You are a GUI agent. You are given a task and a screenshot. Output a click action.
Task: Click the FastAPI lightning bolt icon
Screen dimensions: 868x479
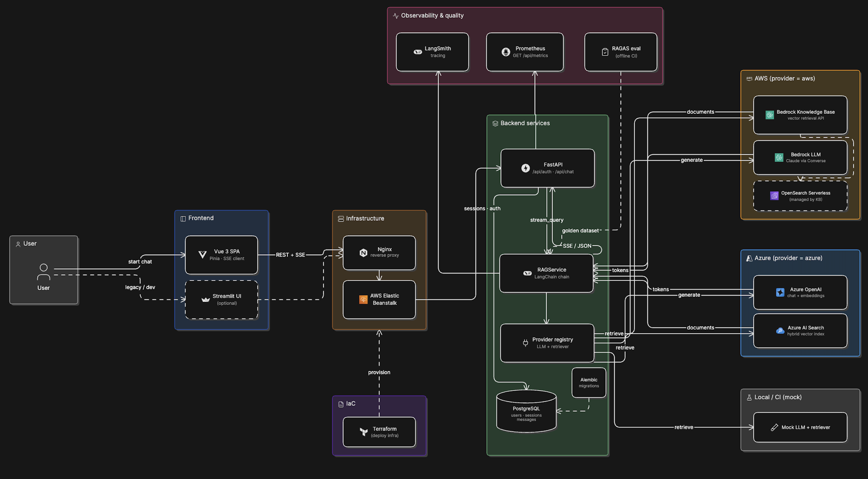[525, 168]
